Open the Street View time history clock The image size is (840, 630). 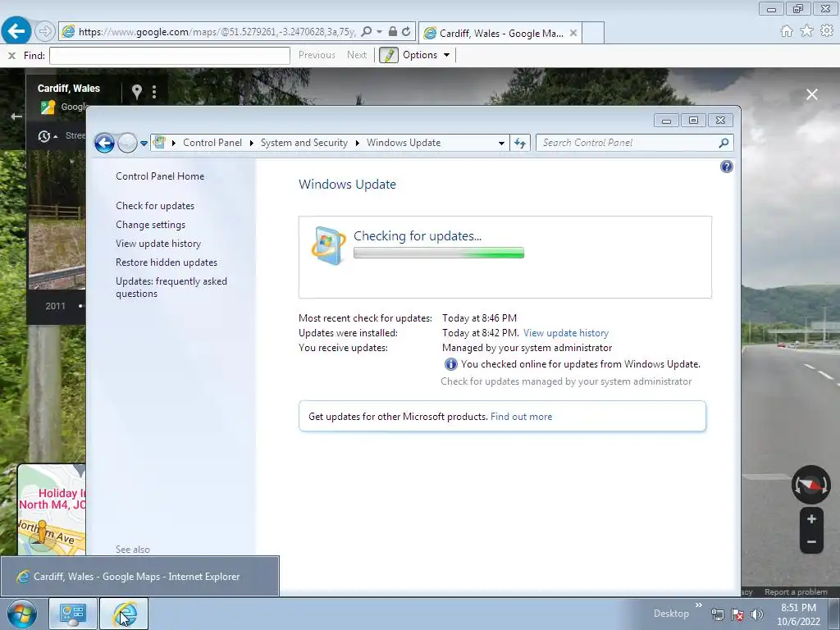coord(44,136)
